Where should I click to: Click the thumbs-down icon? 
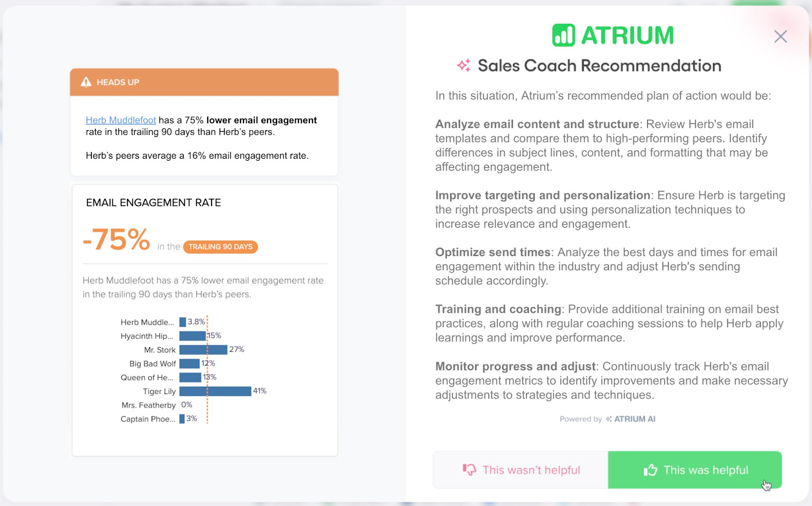point(469,470)
